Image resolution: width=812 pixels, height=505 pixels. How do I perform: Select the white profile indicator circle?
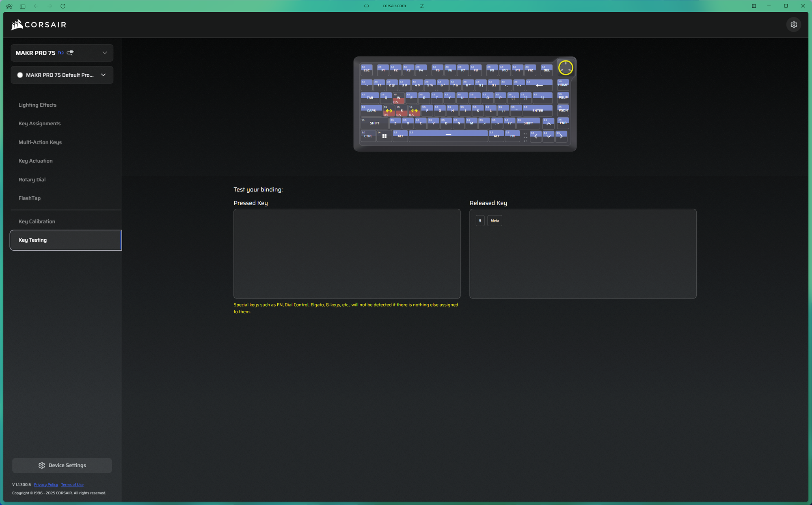click(20, 75)
